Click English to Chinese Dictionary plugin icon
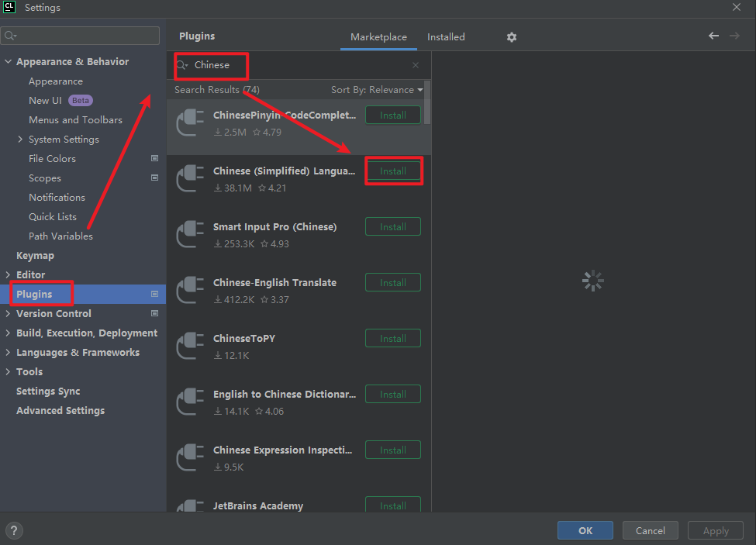The image size is (756, 545). 190,402
